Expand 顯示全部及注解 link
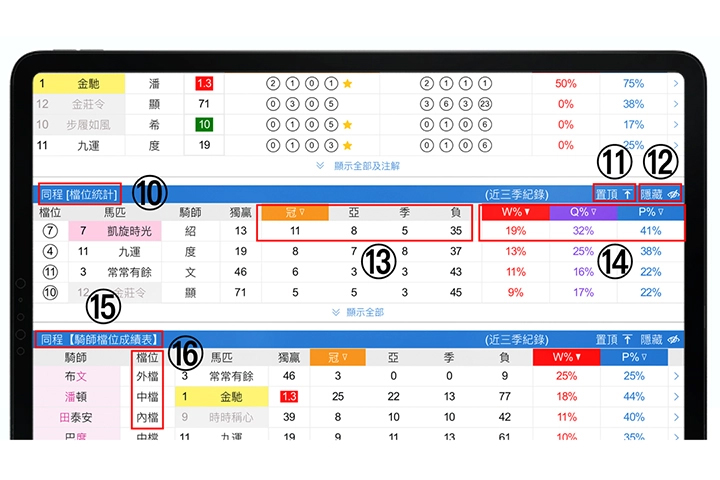Screen dimensions: 720x480 [358, 166]
